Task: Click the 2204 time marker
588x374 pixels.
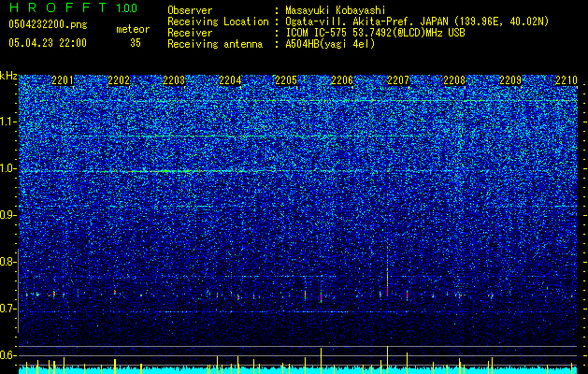Action: tap(230, 80)
